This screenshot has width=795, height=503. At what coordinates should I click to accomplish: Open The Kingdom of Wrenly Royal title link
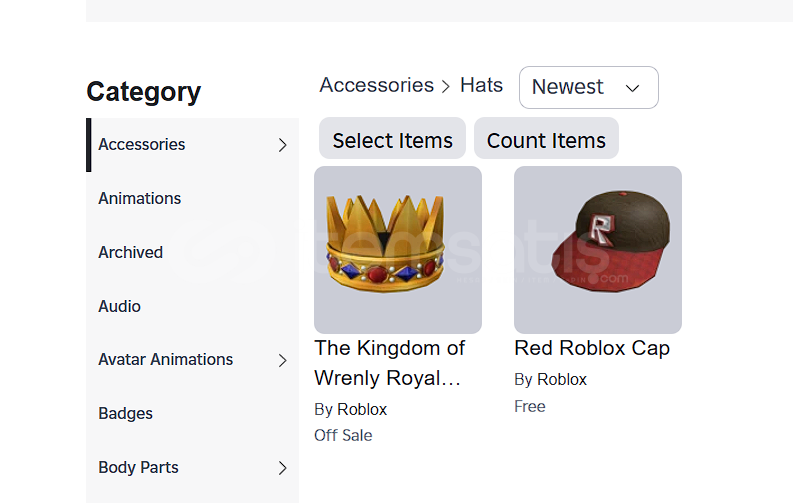[x=389, y=363]
